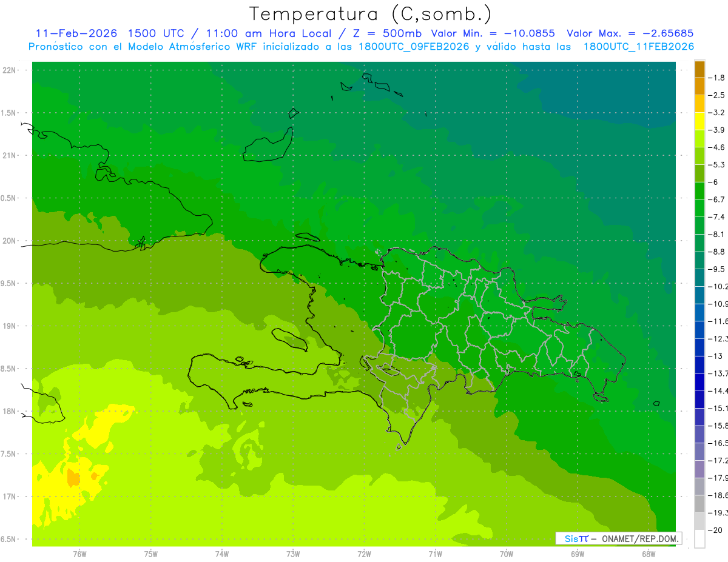728x562 pixels.
Task: Click the "-8.1" legend value
Action: point(716,235)
